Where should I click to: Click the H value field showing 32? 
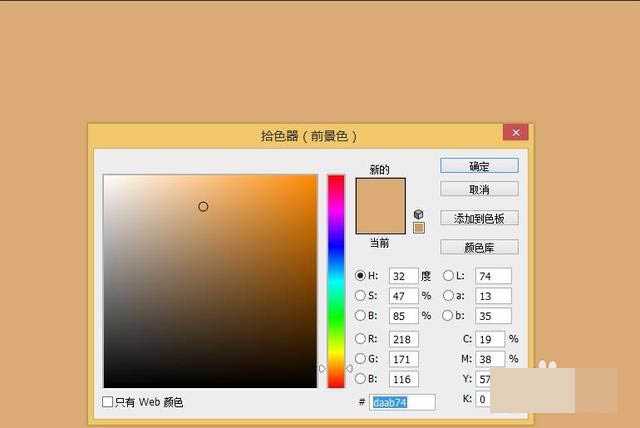(402, 276)
